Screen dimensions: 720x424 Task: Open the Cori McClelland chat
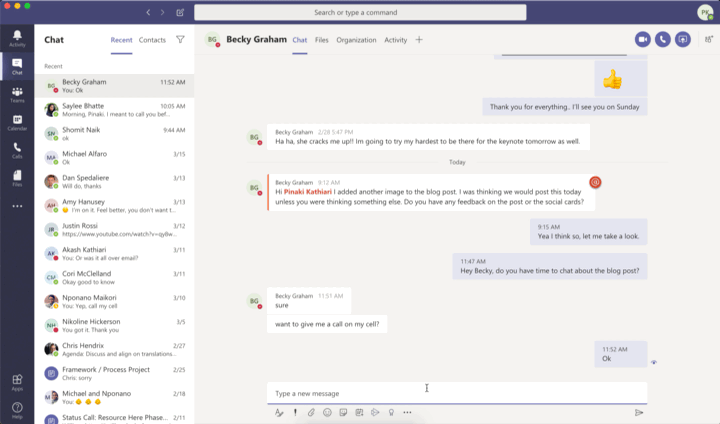pos(114,277)
